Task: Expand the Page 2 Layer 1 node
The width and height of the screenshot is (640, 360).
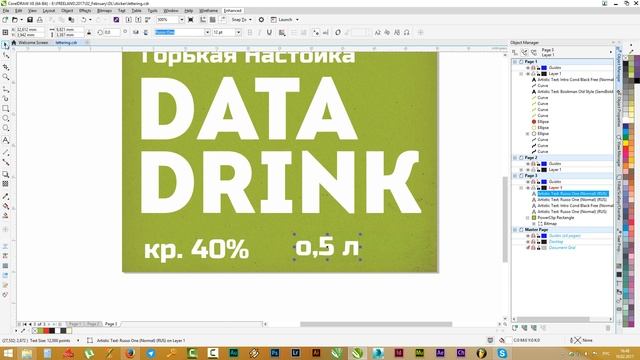Action: pos(521,170)
